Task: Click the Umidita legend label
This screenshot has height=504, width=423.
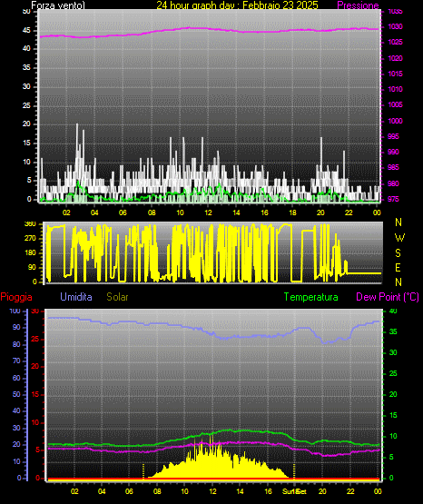Action: [x=76, y=297]
